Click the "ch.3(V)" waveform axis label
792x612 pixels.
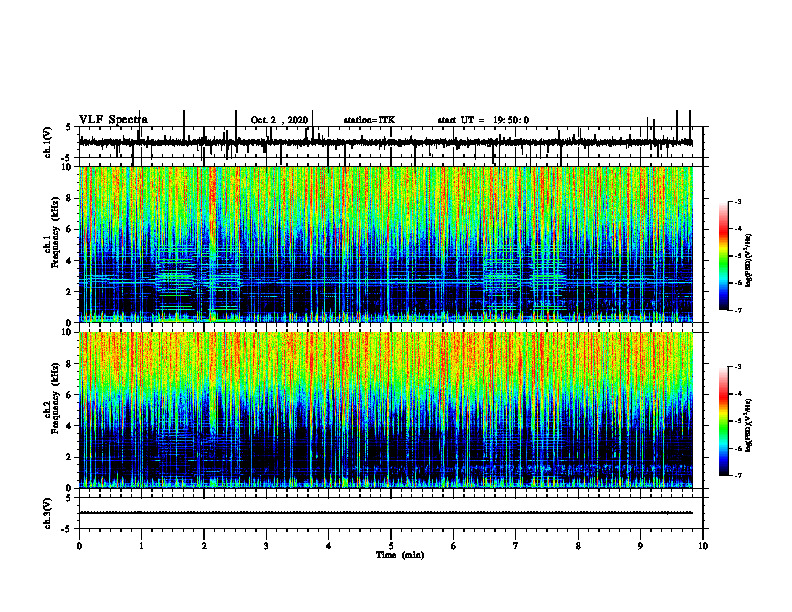[x=48, y=513]
